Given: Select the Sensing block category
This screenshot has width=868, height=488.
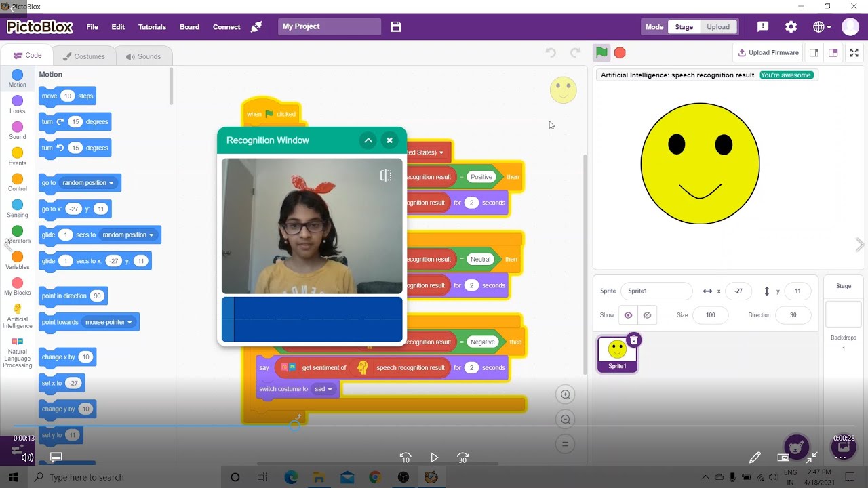Looking at the screenshot, I should (18, 209).
